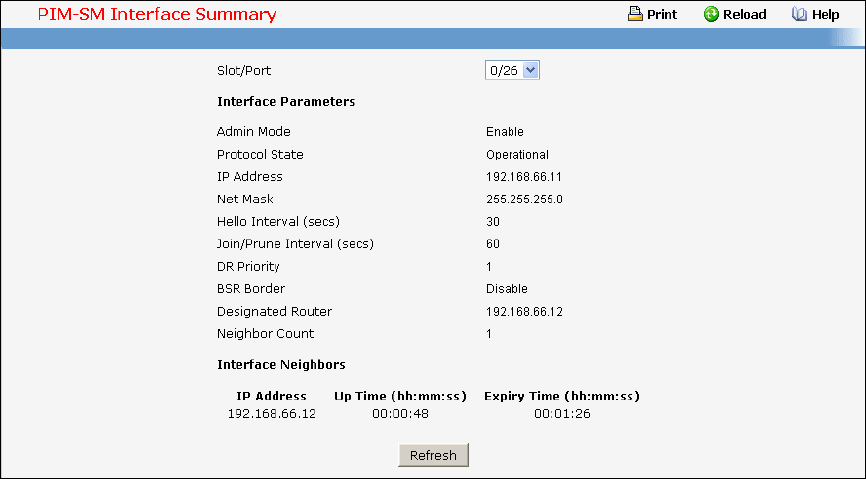Click the green Reload icon
This screenshot has height=479, width=866.
[x=711, y=14]
